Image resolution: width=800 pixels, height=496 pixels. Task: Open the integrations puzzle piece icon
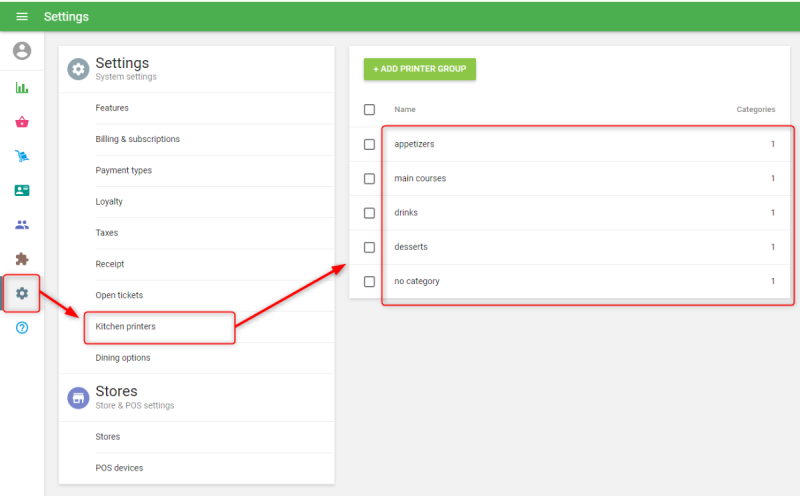(22, 259)
